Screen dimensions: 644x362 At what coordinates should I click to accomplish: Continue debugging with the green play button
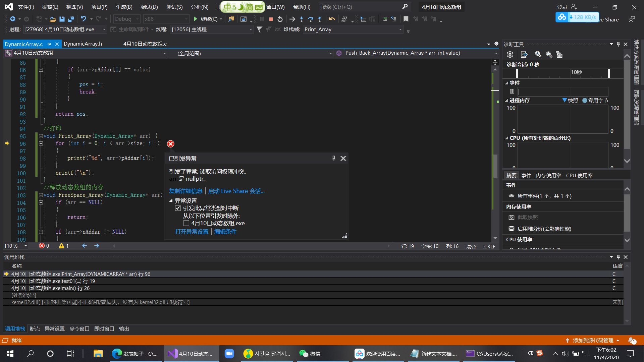pyautogui.click(x=196, y=19)
